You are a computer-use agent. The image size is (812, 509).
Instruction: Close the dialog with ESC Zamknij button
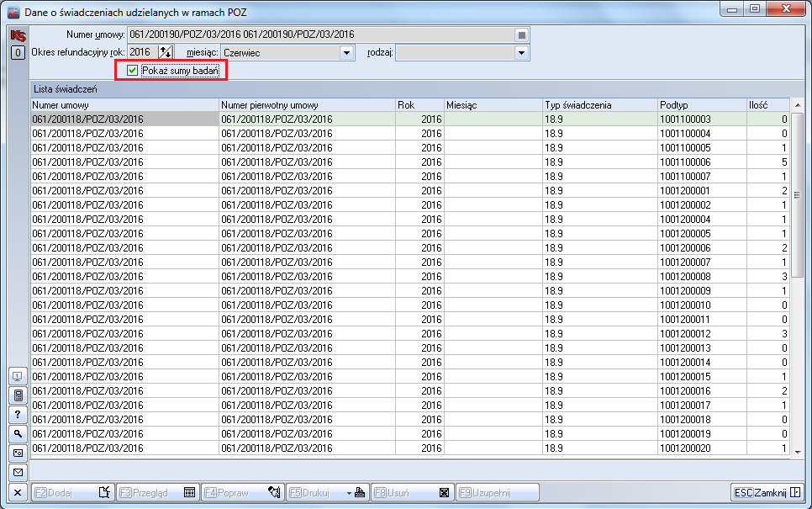click(x=767, y=492)
